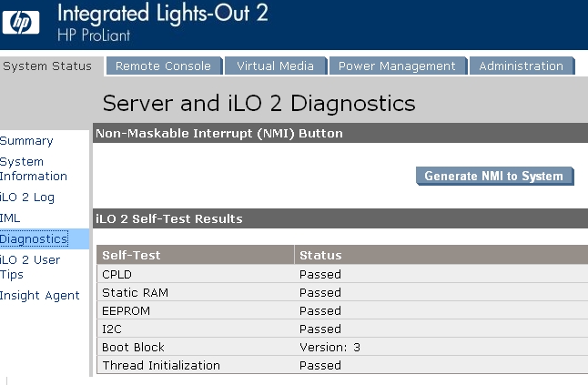The image size is (588, 385).
Task: Select the CPLD self-test row
Action: tap(342, 274)
